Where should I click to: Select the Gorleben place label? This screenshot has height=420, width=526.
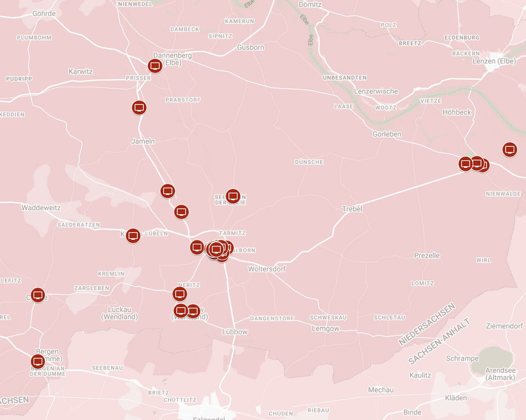click(x=387, y=134)
